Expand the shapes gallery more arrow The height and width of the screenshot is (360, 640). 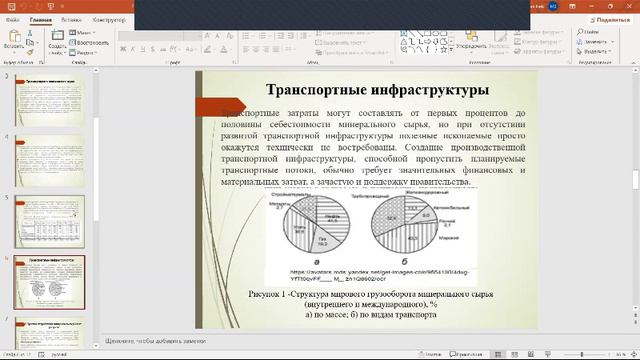(451, 50)
